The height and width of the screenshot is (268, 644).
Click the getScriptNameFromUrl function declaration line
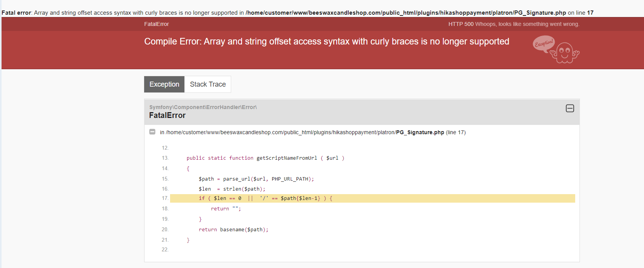tap(265, 158)
